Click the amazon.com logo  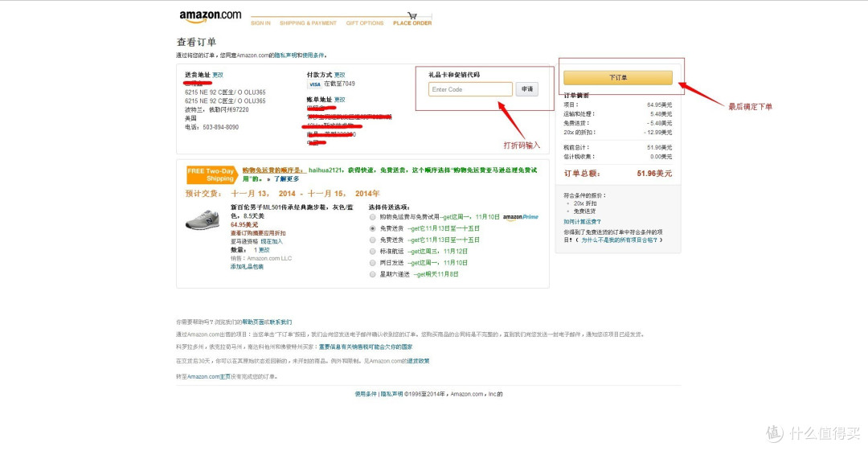point(211,16)
